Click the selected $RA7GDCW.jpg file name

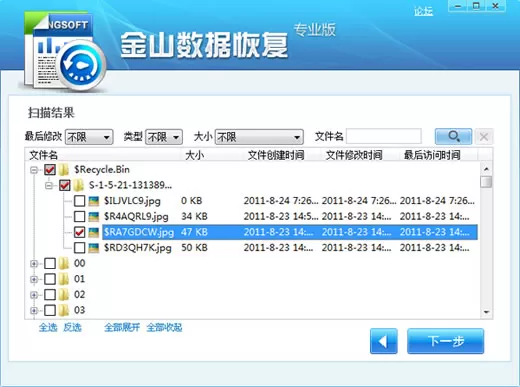139,232
